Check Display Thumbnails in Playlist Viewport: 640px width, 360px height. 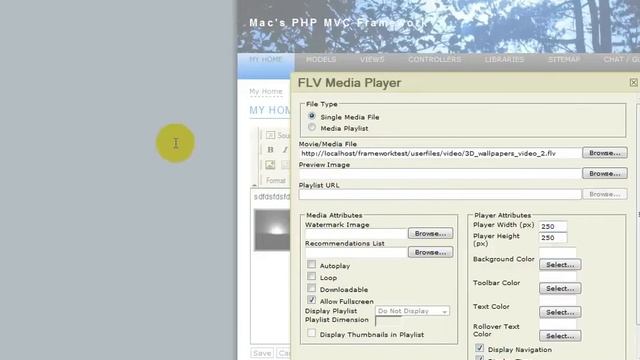[311, 333]
